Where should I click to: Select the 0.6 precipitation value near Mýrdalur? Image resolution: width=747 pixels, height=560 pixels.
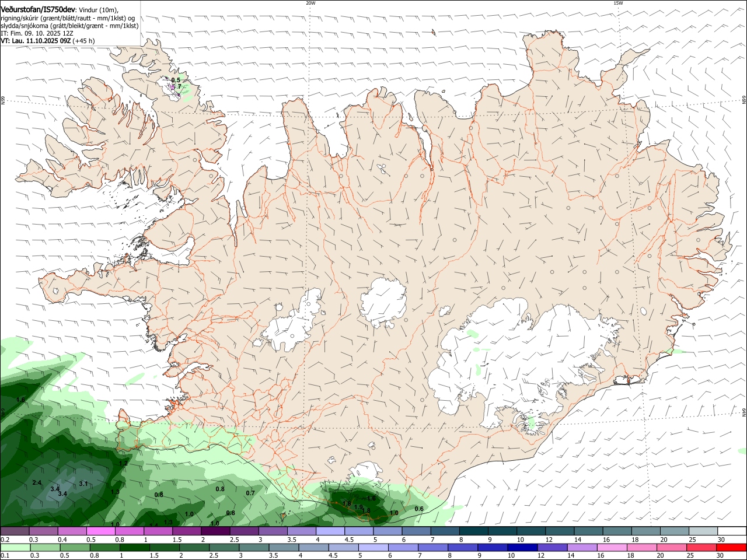pyautogui.click(x=419, y=509)
